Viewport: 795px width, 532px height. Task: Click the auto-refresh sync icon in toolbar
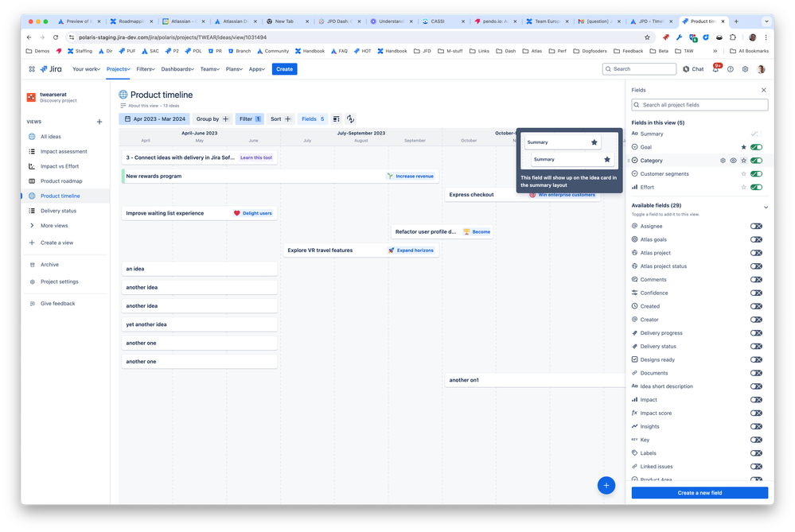(350, 119)
